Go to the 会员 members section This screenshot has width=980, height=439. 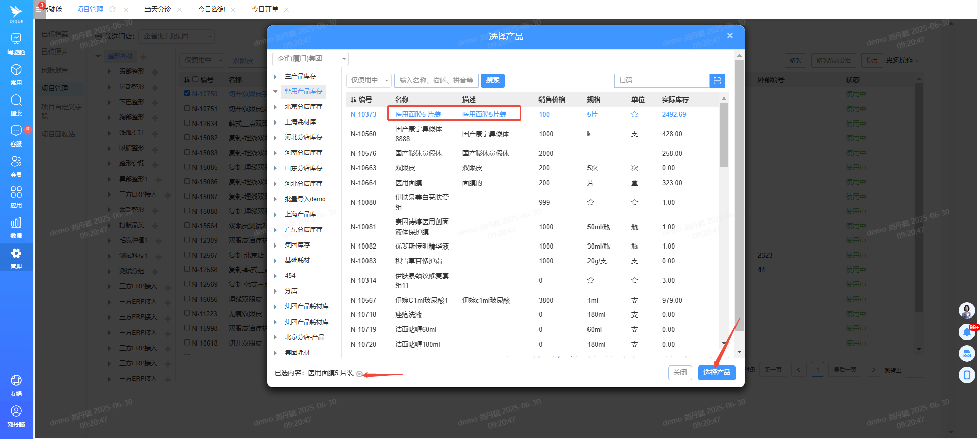[16, 166]
